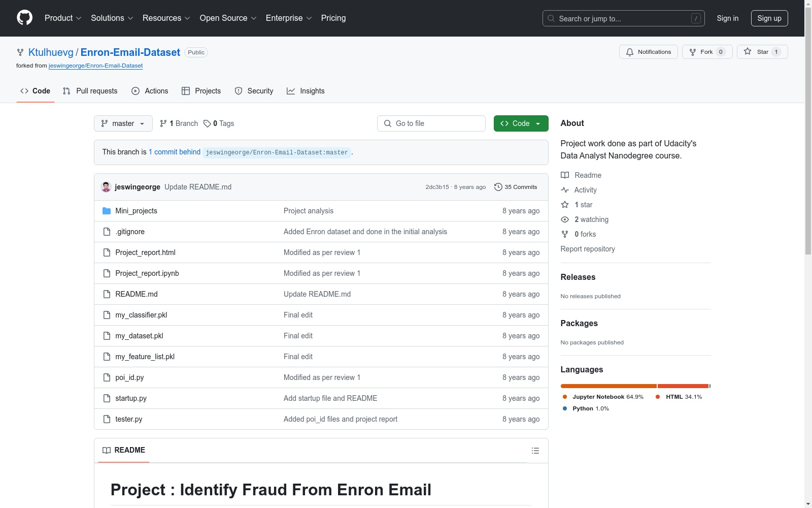Switch to the Projects tab

point(201,91)
